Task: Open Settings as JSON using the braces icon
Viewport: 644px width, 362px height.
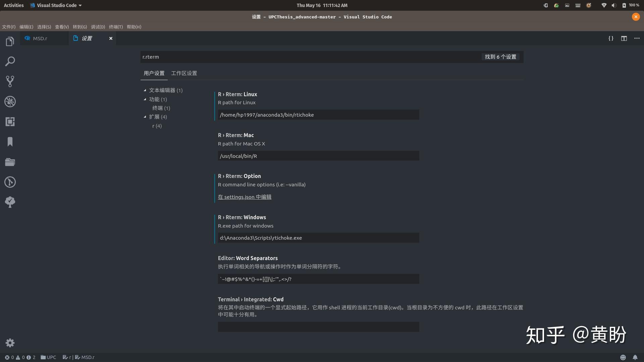Action: tap(611, 38)
